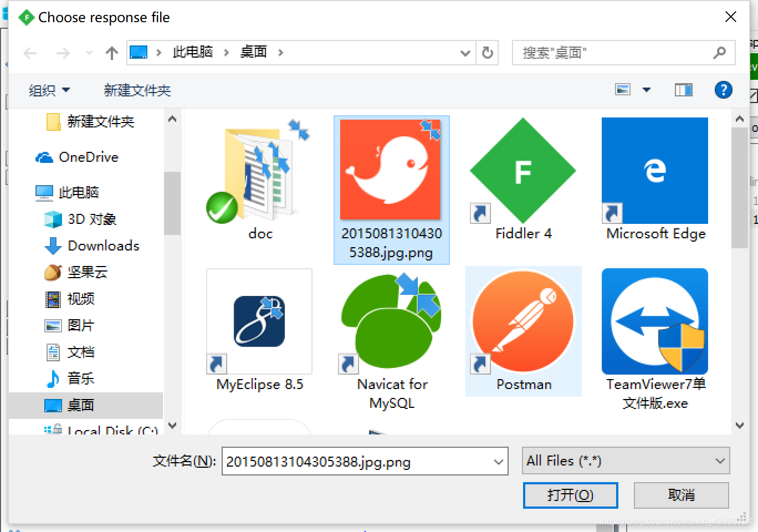This screenshot has width=758, height=532.
Task: Click the 取消 button
Action: pyautogui.click(x=681, y=495)
